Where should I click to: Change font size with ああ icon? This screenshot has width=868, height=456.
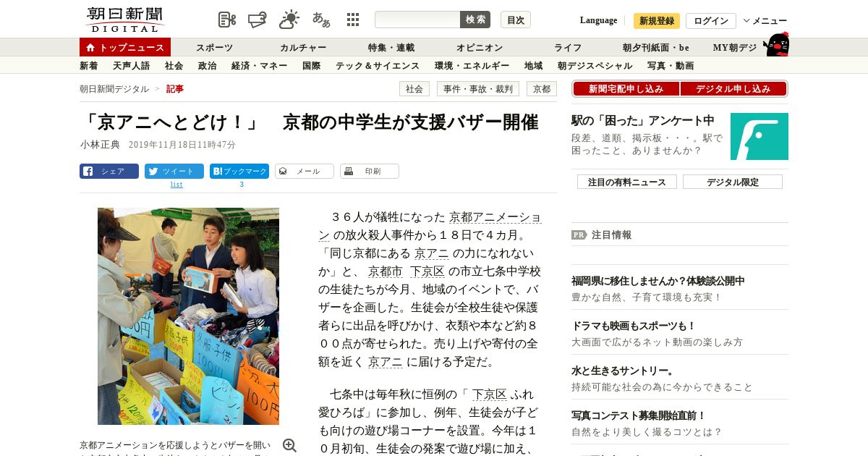(x=321, y=20)
